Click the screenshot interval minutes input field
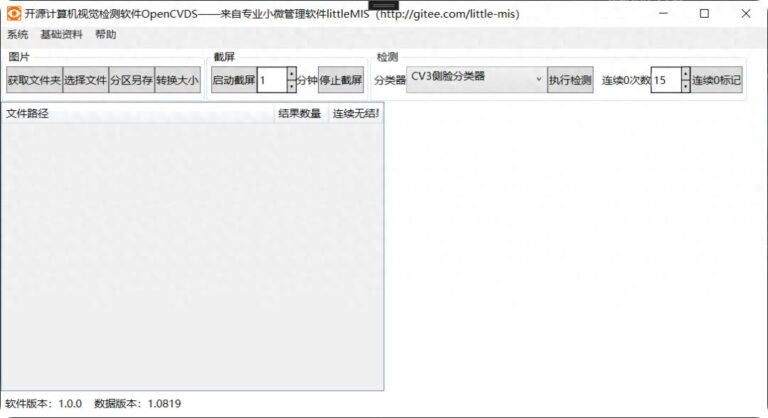Image resolution: width=768 pixels, height=418 pixels. pos(271,80)
